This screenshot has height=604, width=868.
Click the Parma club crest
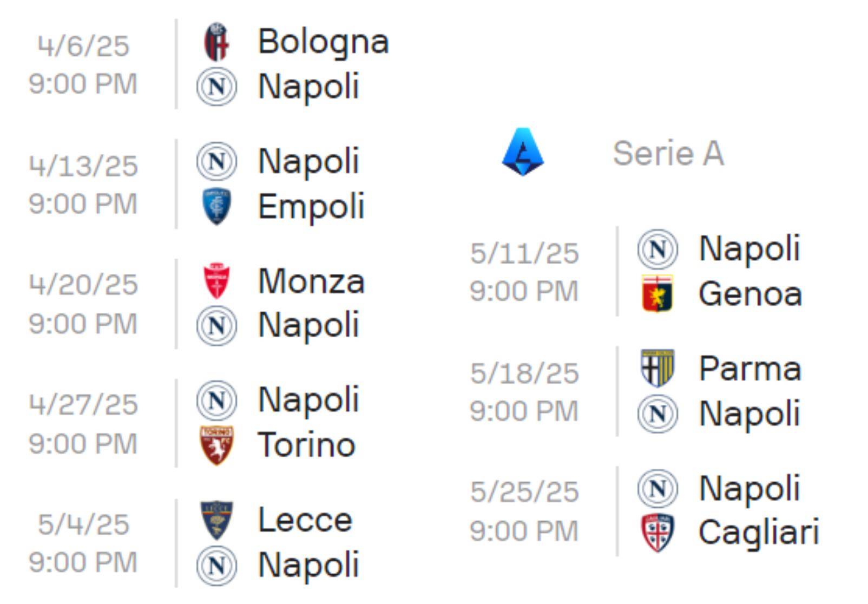657,369
